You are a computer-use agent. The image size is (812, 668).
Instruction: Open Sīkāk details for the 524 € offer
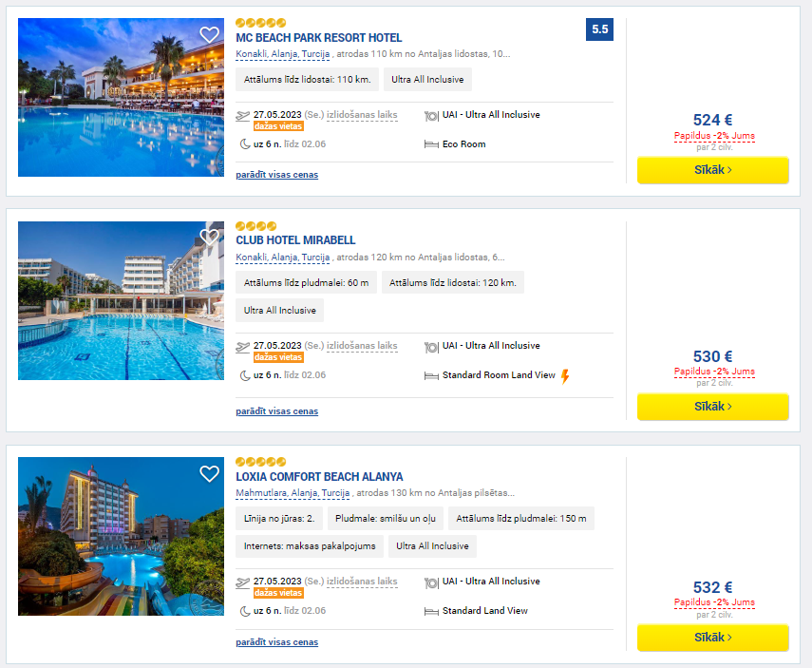tap(712, 170)
